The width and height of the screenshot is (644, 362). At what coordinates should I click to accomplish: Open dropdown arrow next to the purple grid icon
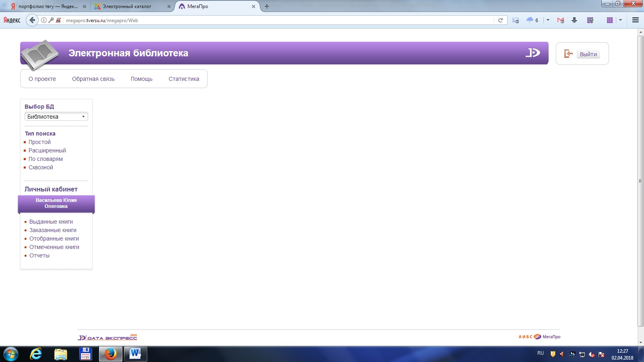click(x=620, y=20)
